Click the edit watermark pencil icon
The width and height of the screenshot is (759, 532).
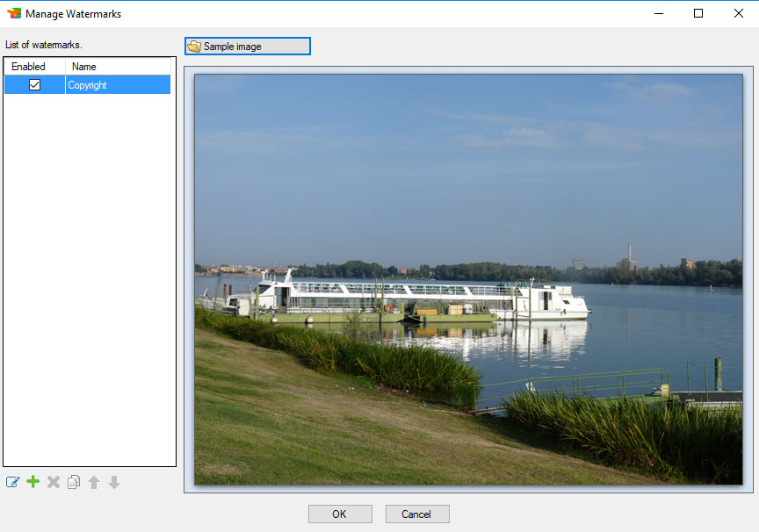12,482
